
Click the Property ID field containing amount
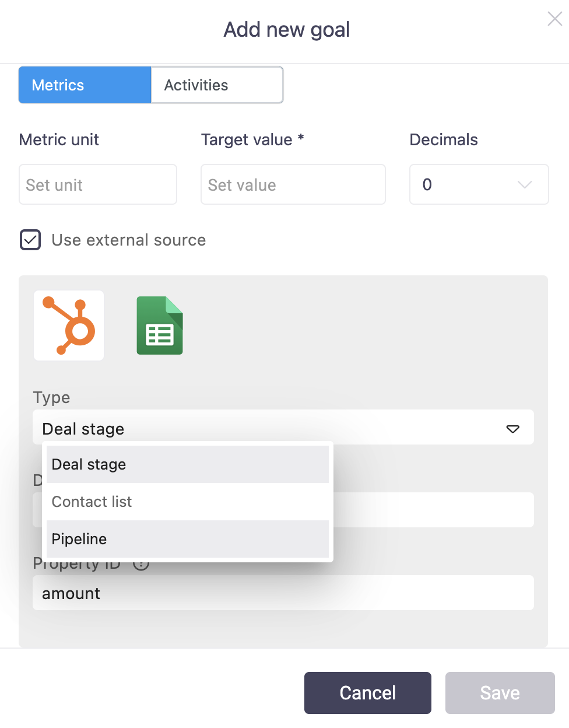click(283, 593)
